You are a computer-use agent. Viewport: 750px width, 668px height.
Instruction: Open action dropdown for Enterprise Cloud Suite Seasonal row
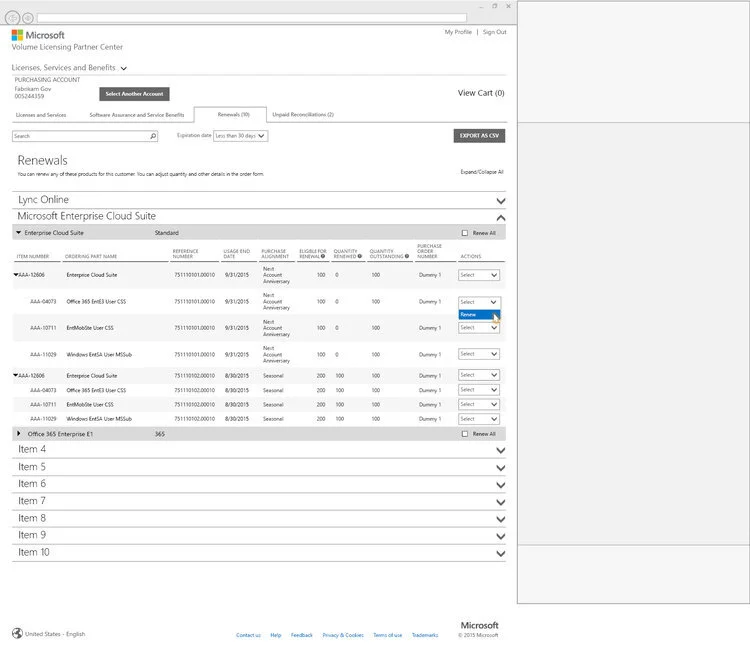(x=479, y=375)
